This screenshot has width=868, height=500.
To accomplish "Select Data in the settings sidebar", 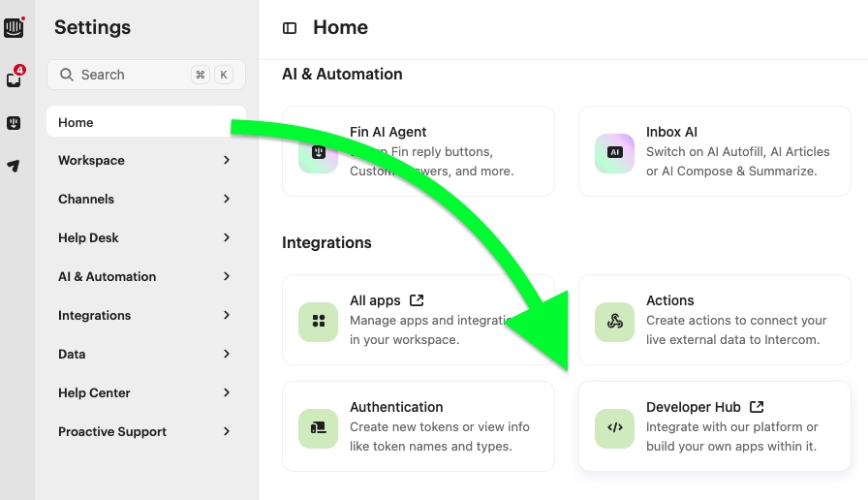I will [x=146, y=354].
